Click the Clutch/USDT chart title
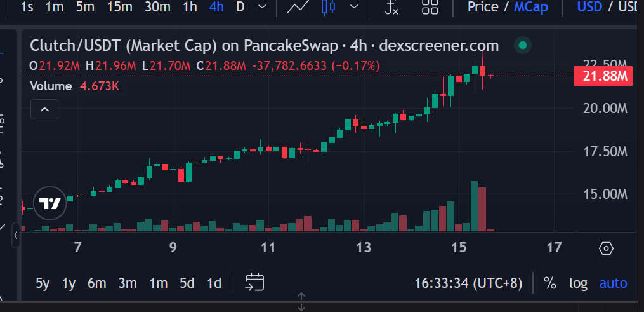Image resolution: width=644 pixels, height=312 pixels. 264,46
